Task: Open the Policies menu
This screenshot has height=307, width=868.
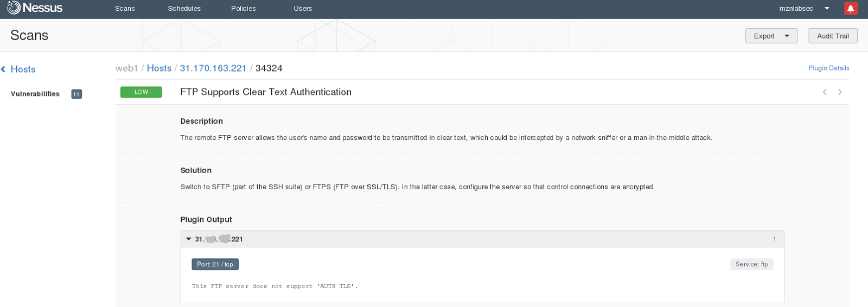Action: (244, 8)
